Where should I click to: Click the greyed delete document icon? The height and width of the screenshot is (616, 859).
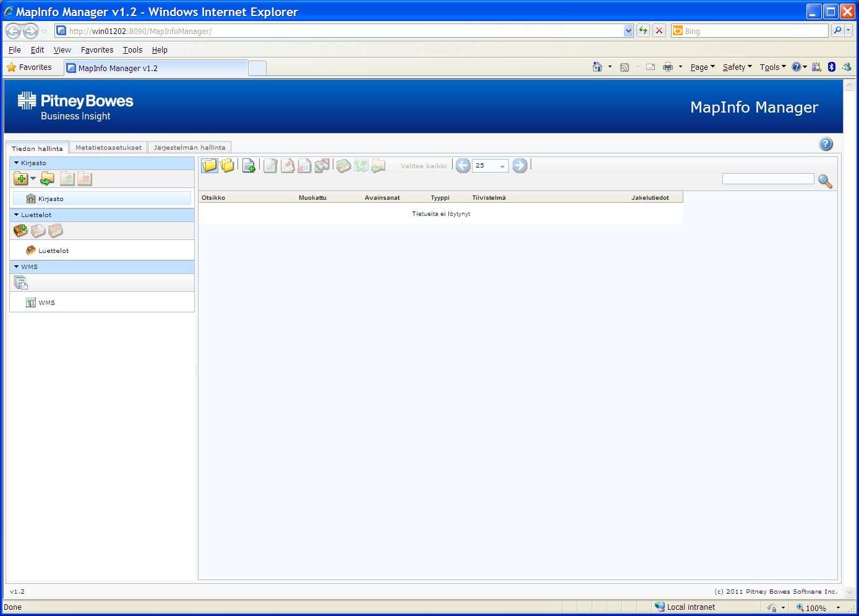point(304,165)
